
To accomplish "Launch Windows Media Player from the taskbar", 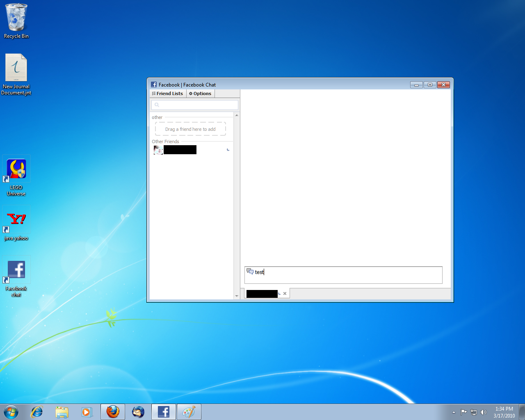I will tap(87, 412).
